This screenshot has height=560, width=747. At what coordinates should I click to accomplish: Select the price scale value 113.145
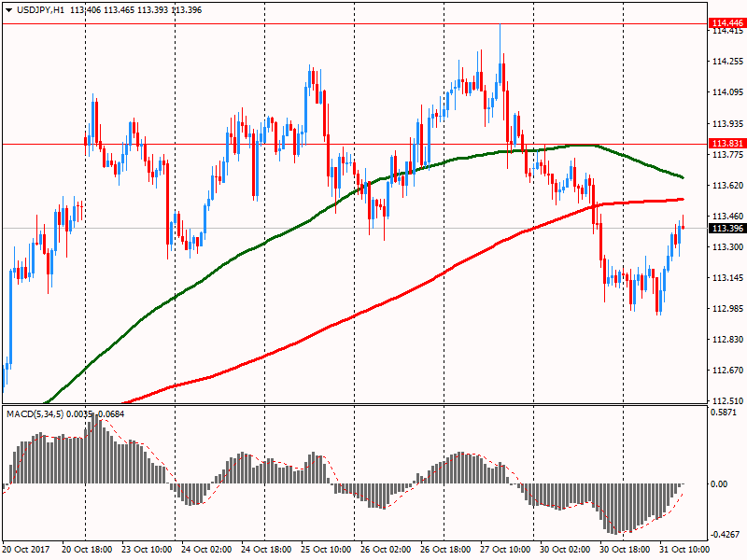727,277
